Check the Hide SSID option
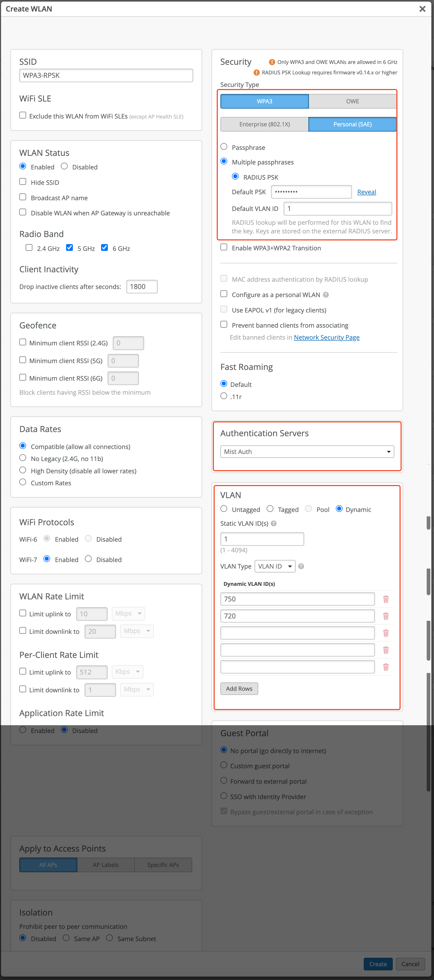The width and height of the screenshot is (434, 980). coord(23,182)
